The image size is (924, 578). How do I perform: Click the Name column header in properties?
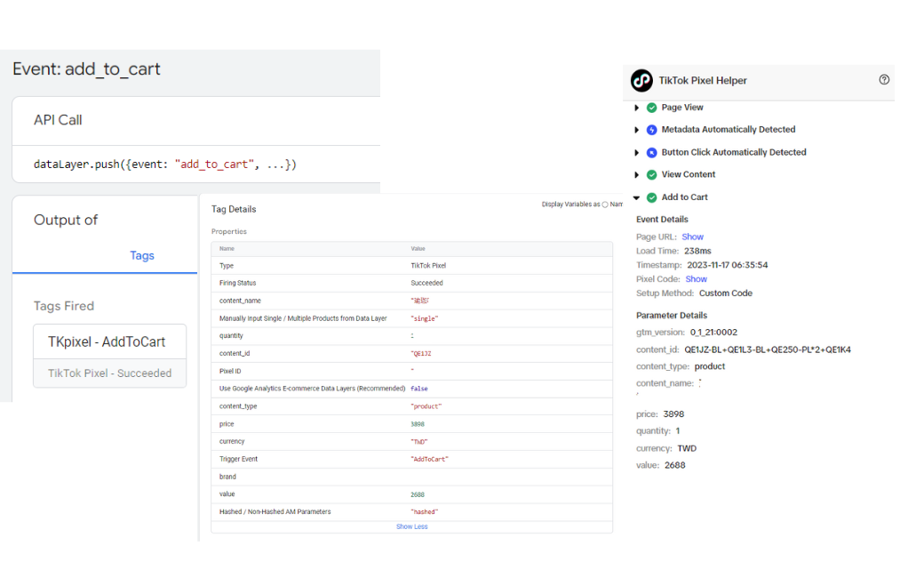(227, 249)
